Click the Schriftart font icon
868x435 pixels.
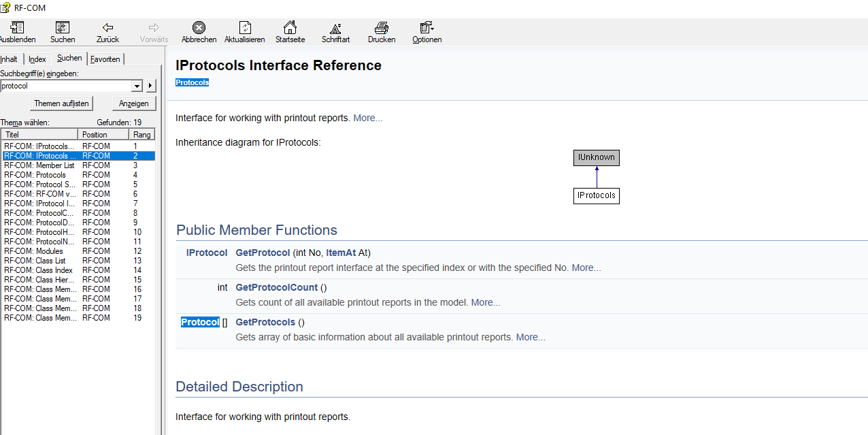click(335, 28)
